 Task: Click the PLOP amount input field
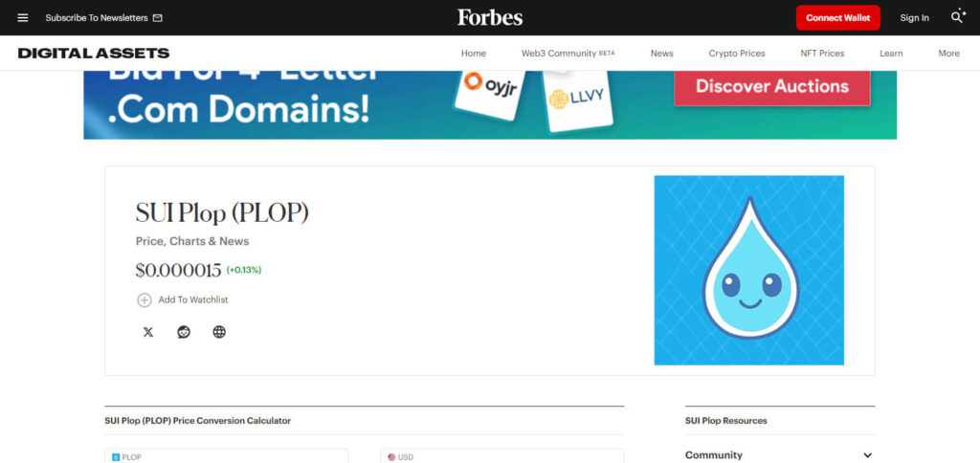pos(226,456)
